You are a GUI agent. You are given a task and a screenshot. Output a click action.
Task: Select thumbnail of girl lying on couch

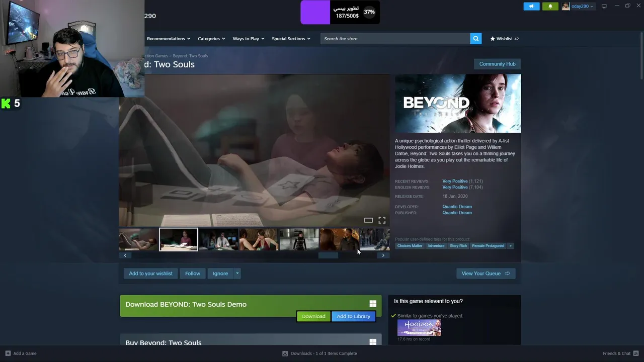(138, 239)
